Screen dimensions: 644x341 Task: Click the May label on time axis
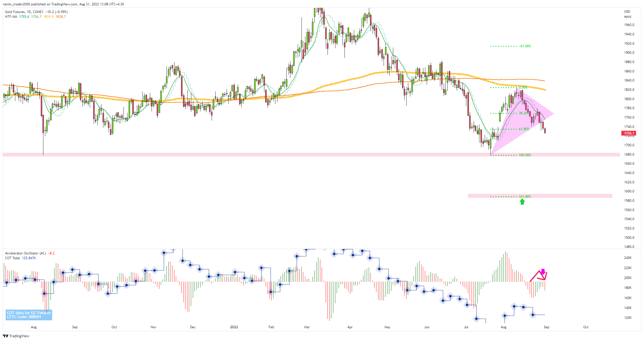[x=387, y=327]
